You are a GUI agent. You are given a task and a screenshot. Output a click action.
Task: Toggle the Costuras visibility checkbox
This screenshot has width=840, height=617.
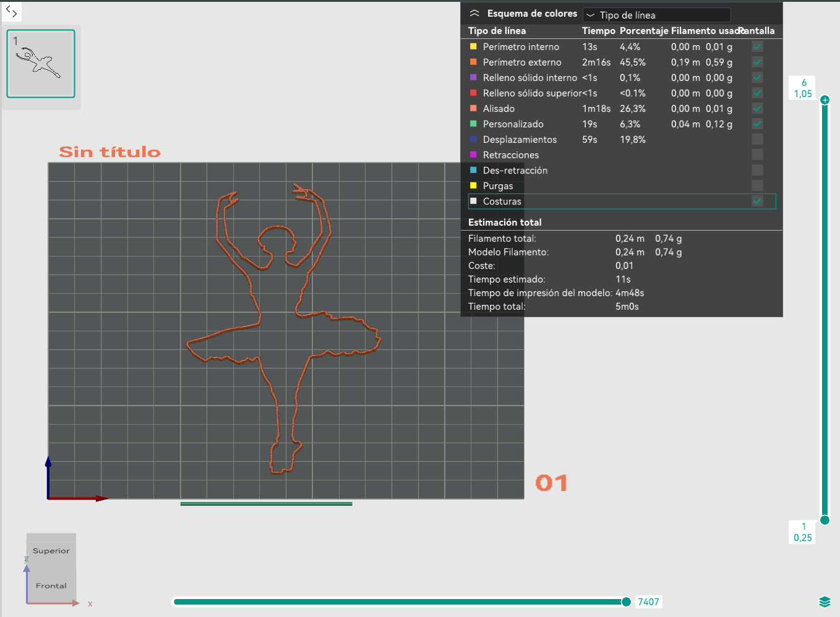pyautogui.click(x=757, y=201)
